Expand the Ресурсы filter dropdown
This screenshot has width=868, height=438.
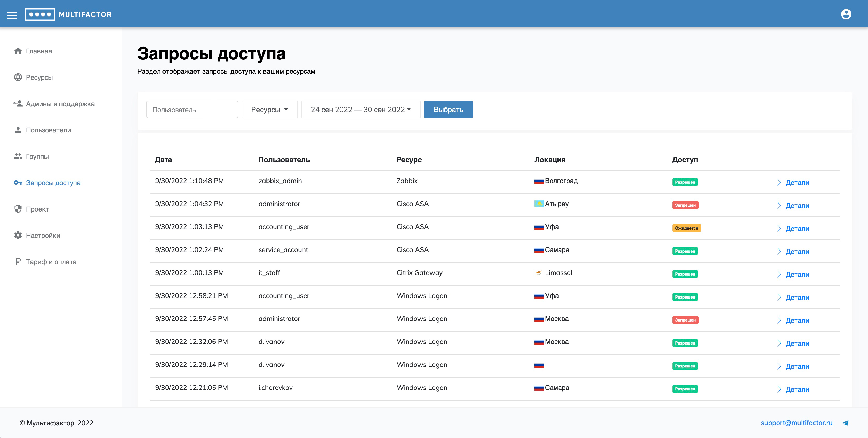coord(269,109)
